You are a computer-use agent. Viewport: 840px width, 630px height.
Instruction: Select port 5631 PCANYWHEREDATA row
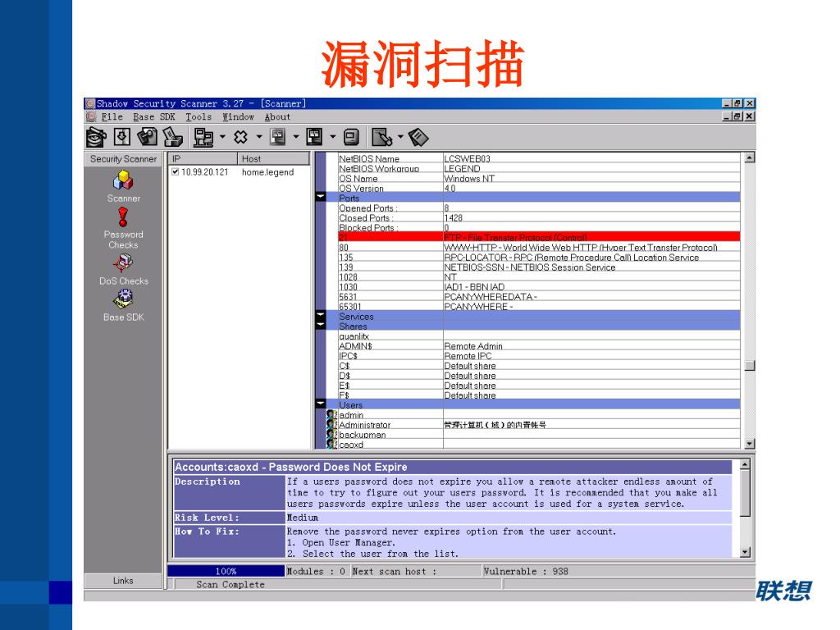(x=539, y=296)
